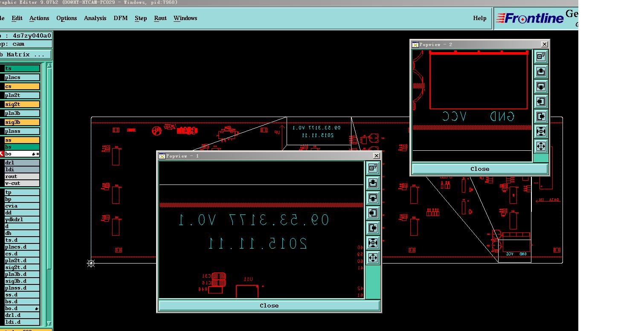Open the Edit menu
This screenshot has height=331, width=644.
tap(17, 18)
